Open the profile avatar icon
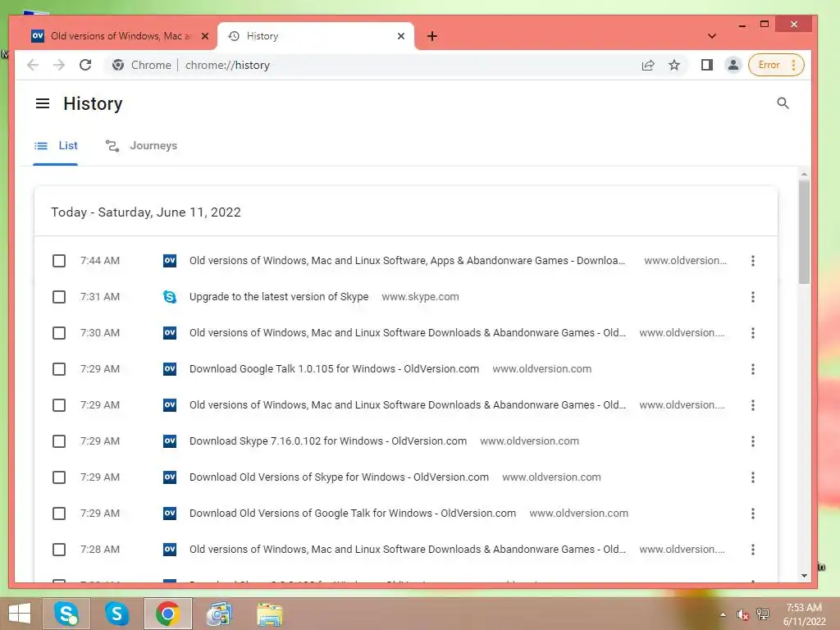 733,65
